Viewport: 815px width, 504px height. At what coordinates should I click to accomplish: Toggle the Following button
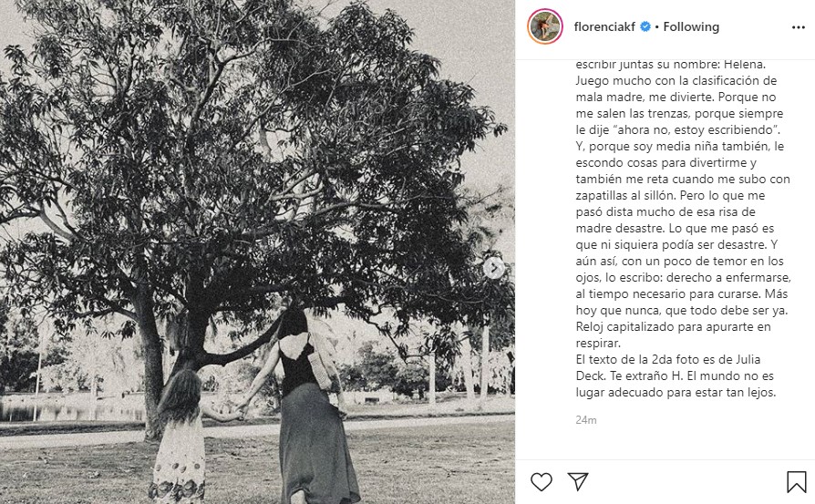(x=691, y=26)
